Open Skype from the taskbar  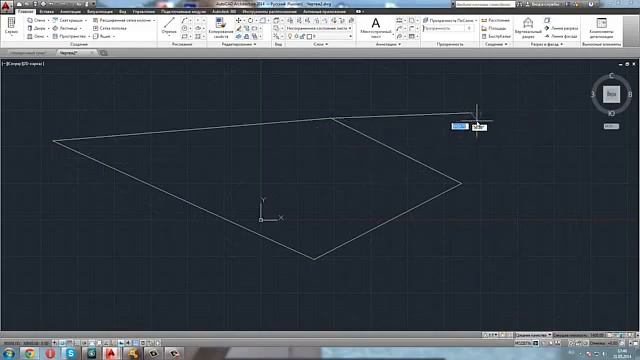click(71, 353)
